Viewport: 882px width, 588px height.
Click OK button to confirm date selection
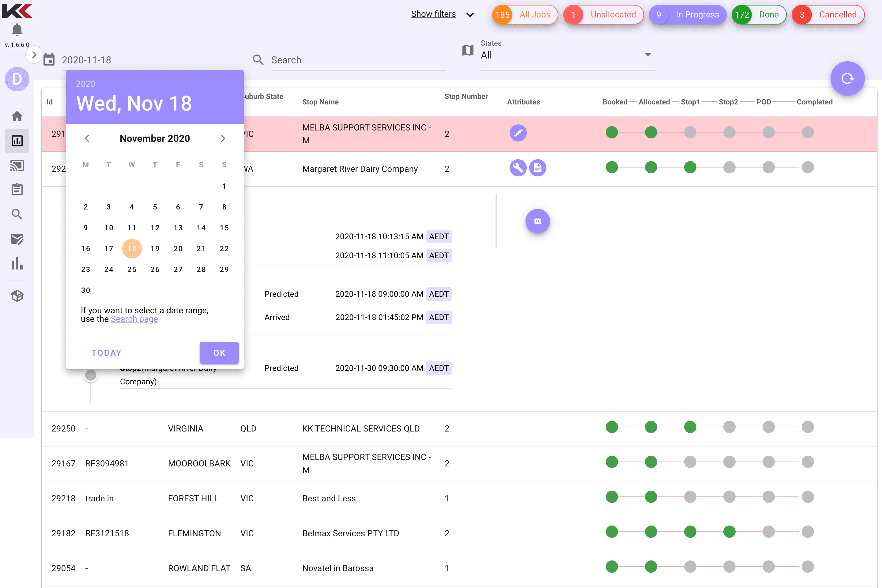point(220,353)
